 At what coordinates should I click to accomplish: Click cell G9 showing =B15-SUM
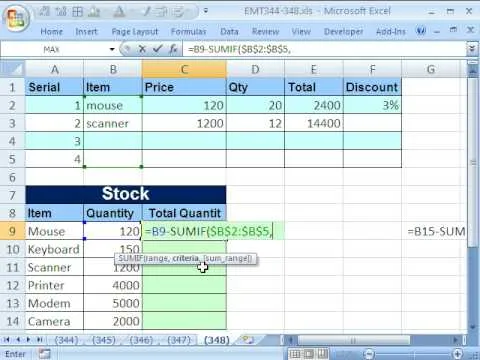[x=434, y=231]
